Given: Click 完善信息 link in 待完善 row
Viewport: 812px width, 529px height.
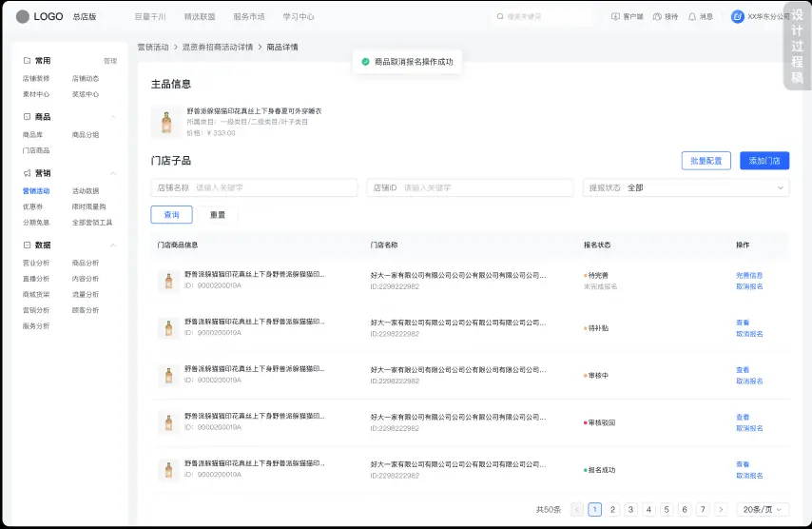Looking at the screenshot, I should 749,276.
